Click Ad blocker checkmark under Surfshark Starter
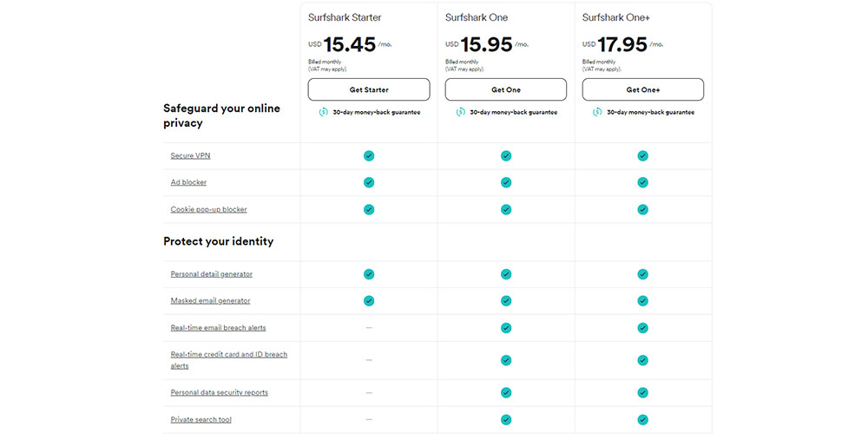This screenshot has width=868, height=434. click(x=369, y=182)
